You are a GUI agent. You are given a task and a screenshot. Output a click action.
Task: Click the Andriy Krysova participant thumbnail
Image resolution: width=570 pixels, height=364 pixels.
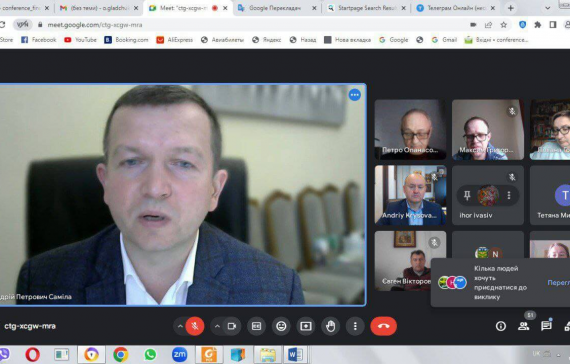pos(410,195)
